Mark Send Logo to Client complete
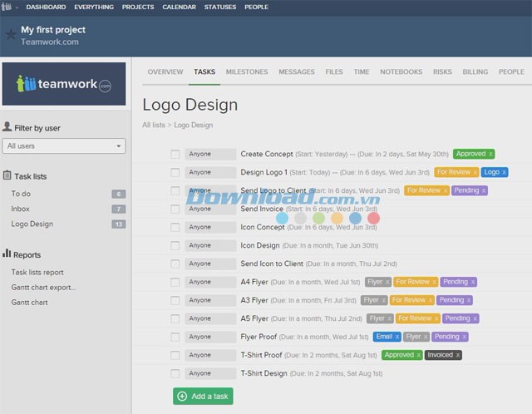 tap(175, 191)
